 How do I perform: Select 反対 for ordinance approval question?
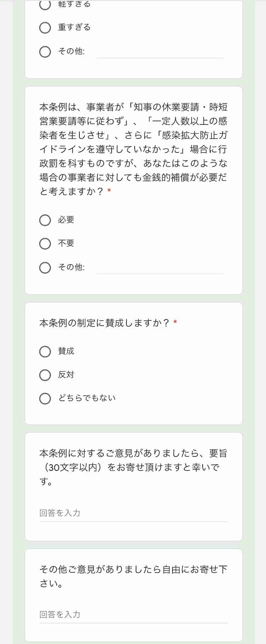(45, 375)
